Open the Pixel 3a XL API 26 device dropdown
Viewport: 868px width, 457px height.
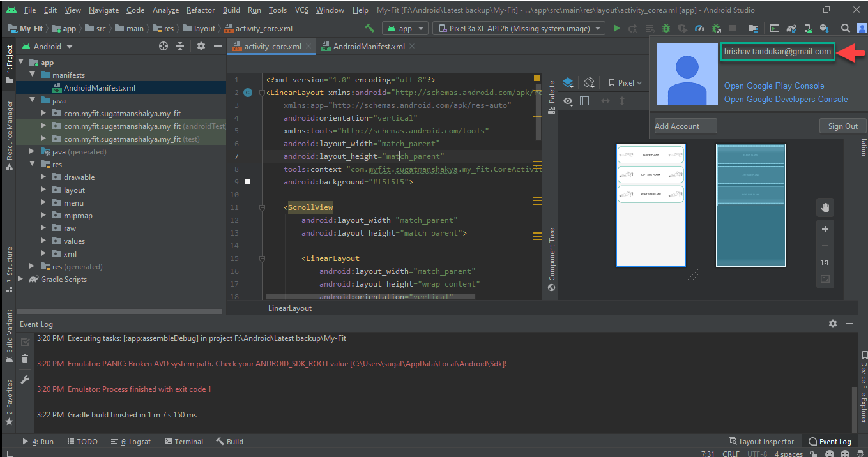pos(519,28)
